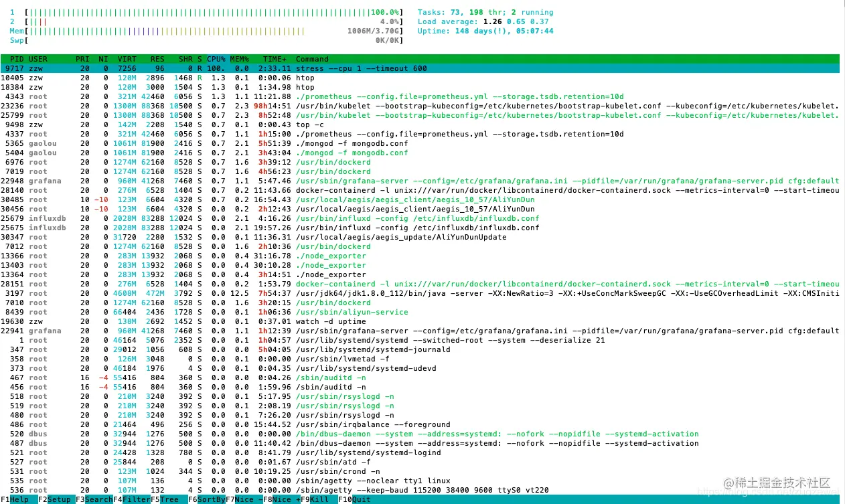The height and width of the screenshot is (504, 845).
Task: Click the Tasks count line
Action: (x=485, y=12)
